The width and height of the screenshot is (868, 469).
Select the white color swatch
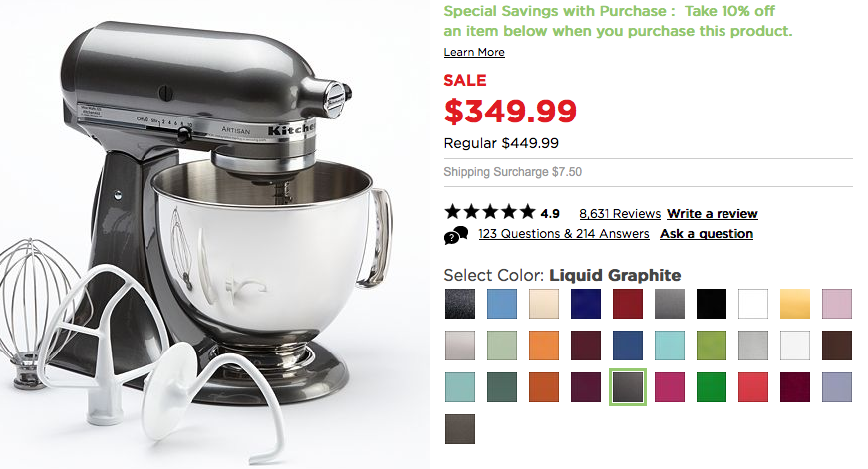click(753, 304)
